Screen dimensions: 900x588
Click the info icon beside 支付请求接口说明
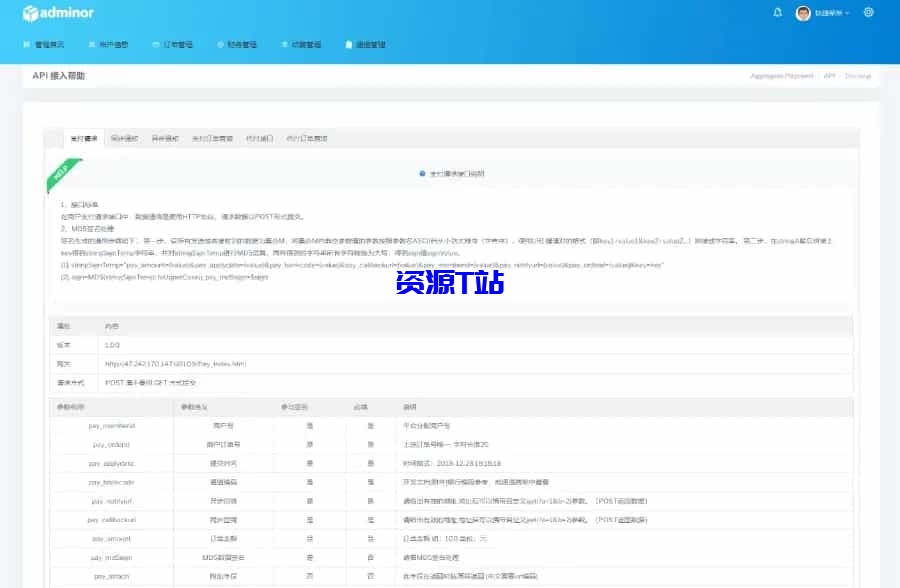423,171
